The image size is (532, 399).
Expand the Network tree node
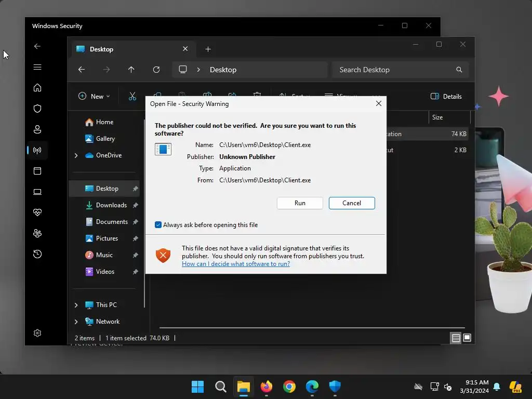(x=76, y=322)
